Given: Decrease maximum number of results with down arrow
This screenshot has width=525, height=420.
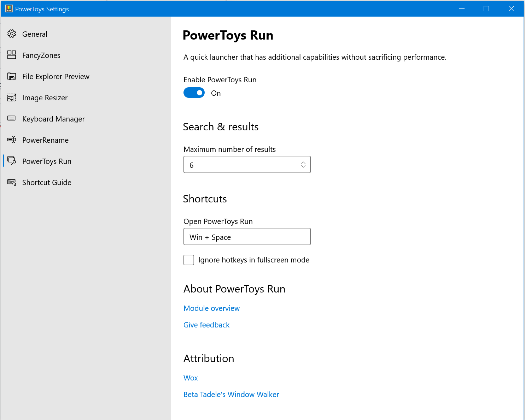Looking at the screenshot, I should (x=303, y=166).
